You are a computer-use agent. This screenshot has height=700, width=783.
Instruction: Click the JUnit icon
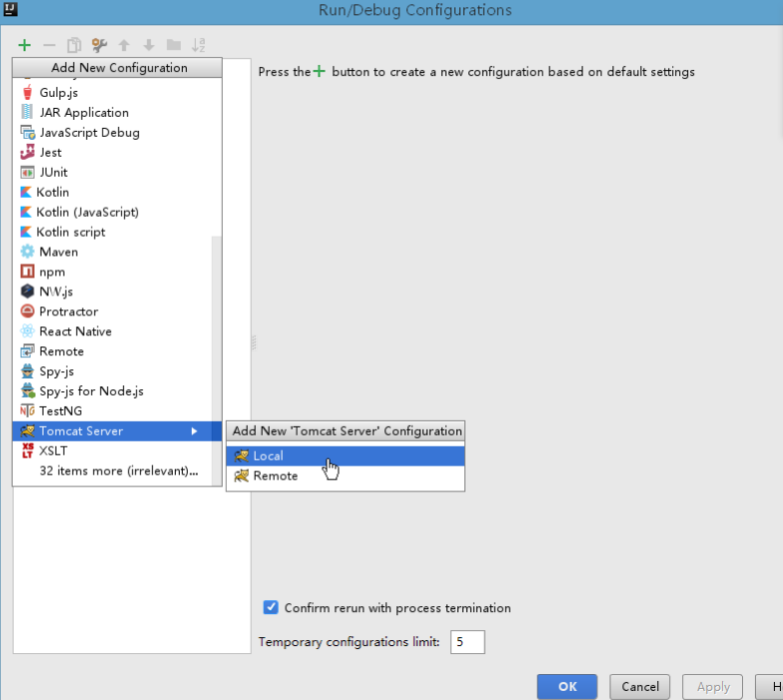tap(28, 172)
